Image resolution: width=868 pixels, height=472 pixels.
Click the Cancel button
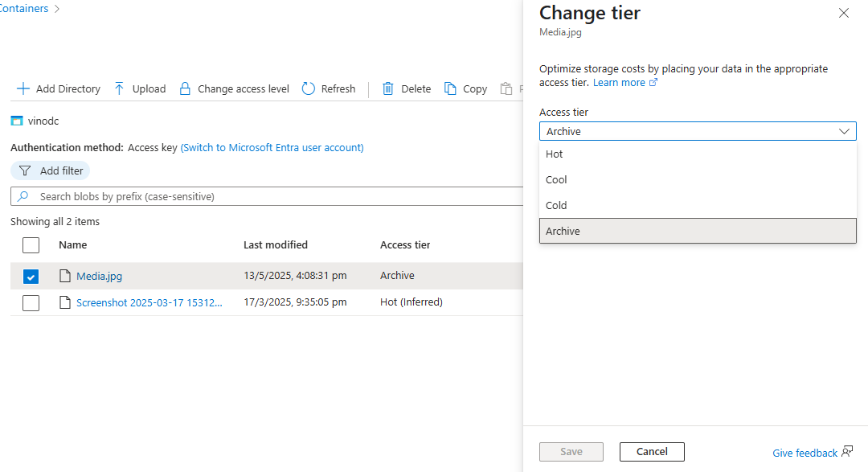pyautogui.click(x=652, y=452)
